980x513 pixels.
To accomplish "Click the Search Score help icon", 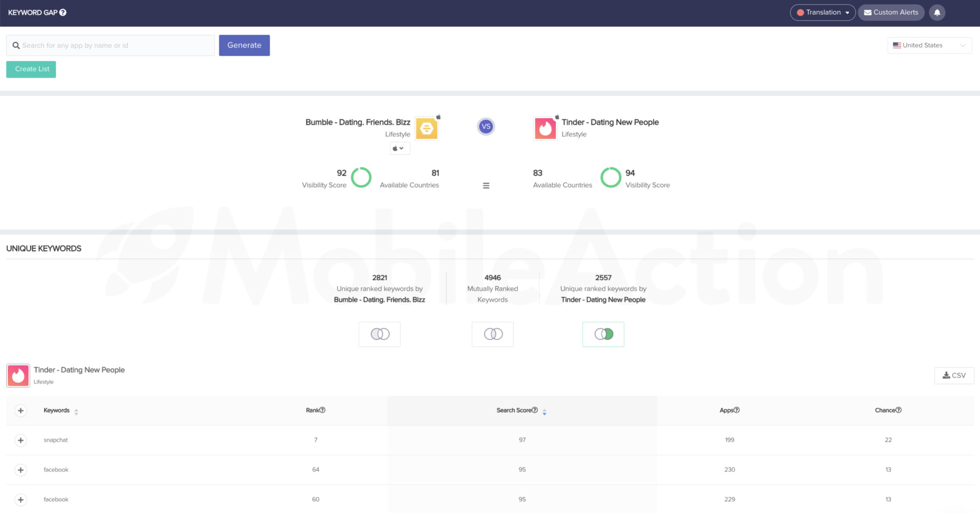I will pyautogui.click(x=535, y=410).
